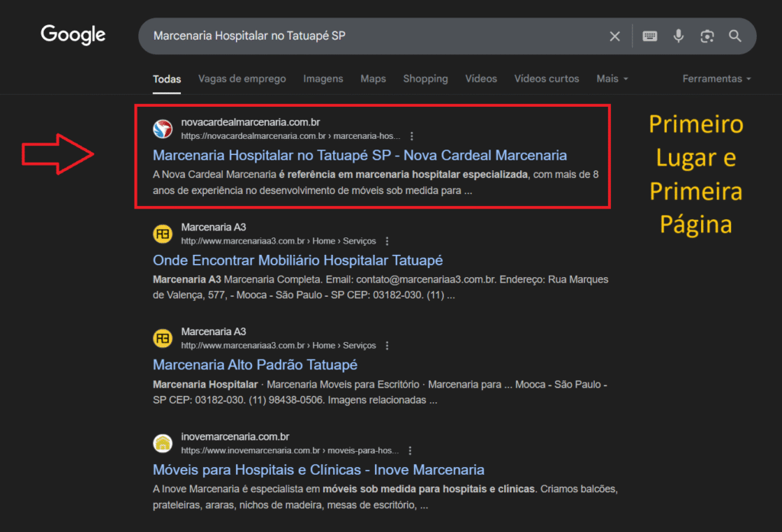Open more options for inovemarcenaria result
Viewport: 782px width, 532px height.
pos(410,451)
